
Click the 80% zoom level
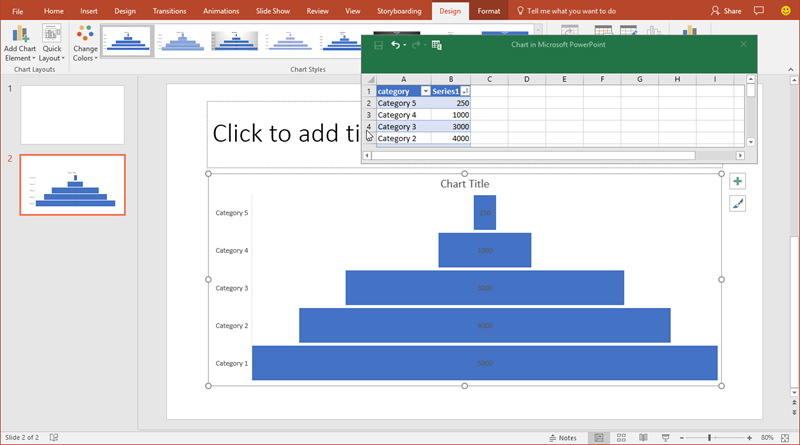point(767,438)
